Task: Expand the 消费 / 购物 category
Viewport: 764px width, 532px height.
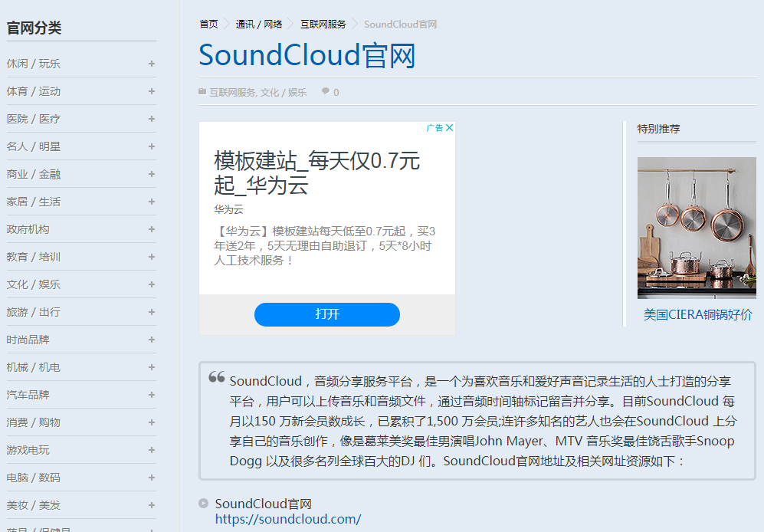Action: point(152,422)
